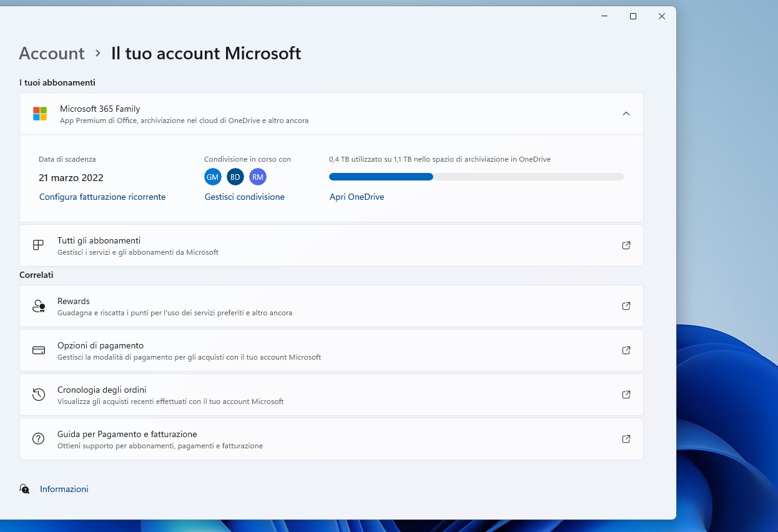Click the breadcrumb chevron separator after Account

tap(97, 53)
